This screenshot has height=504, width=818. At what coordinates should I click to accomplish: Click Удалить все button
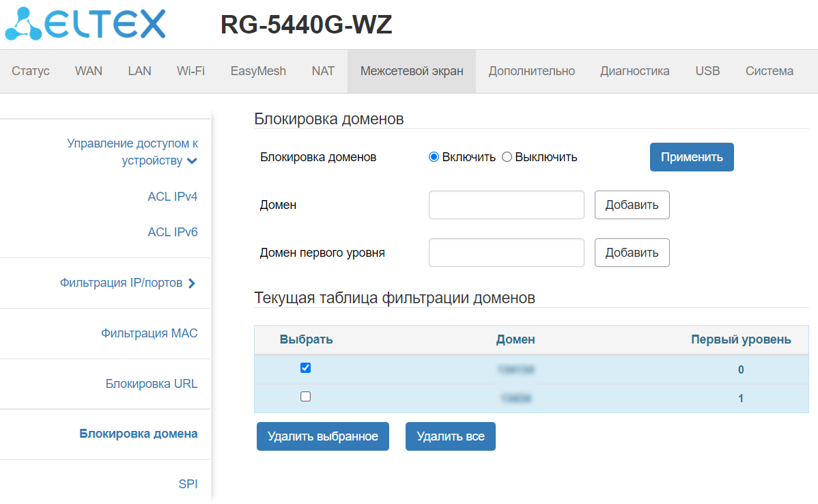pyautogui.click(x=450, y=436)
